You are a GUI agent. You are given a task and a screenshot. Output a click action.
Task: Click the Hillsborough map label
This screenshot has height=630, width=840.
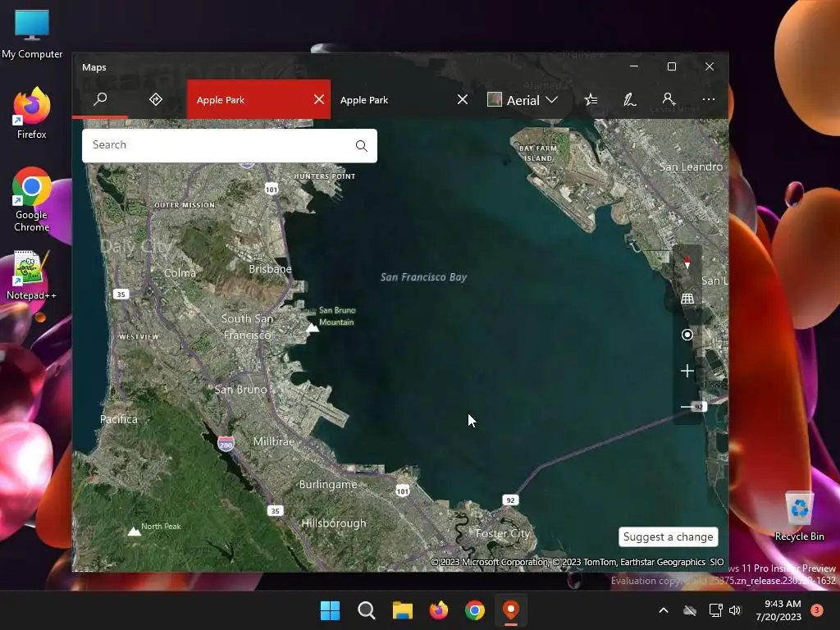pos(334,523)
